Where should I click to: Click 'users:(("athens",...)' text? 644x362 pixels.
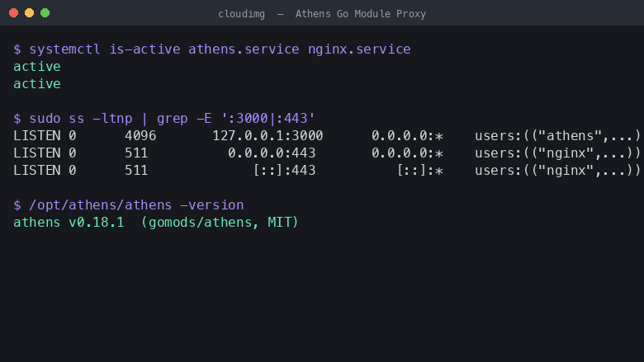558,136
